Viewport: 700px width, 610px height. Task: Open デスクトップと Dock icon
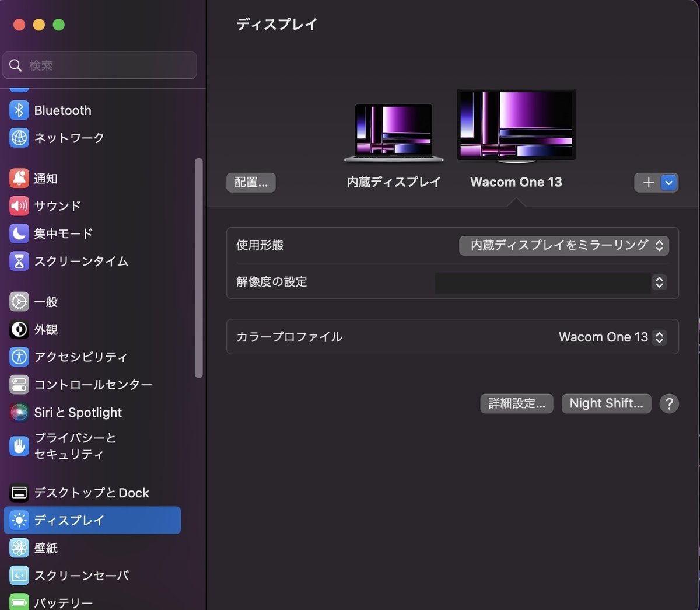point(19,493)
